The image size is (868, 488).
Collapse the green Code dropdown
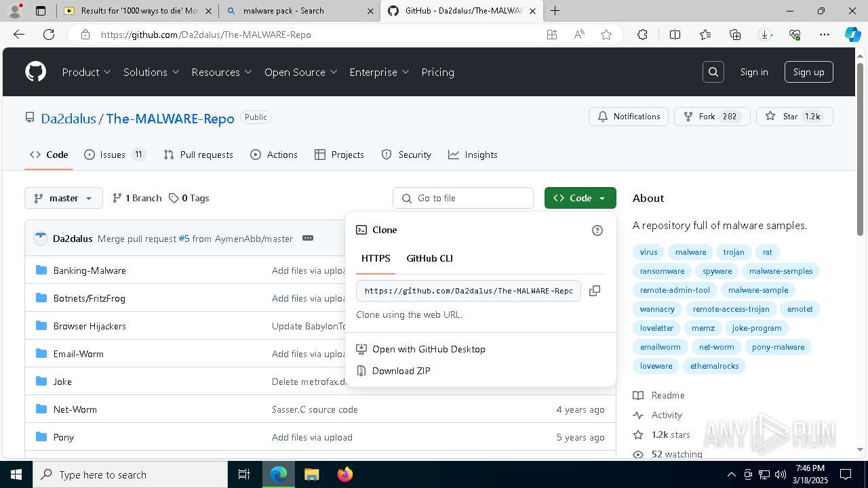tap(580, 198)
